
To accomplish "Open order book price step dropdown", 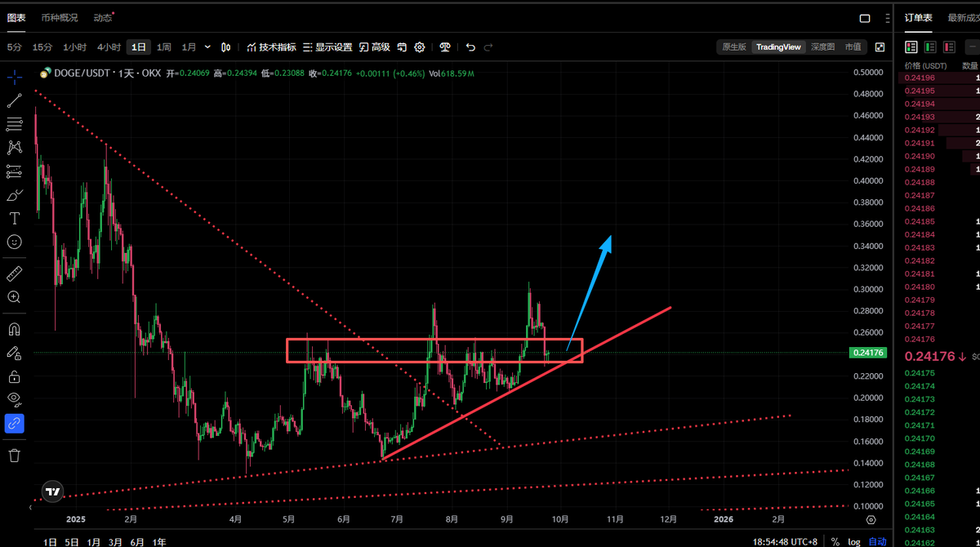I will (x=973, y=47).
